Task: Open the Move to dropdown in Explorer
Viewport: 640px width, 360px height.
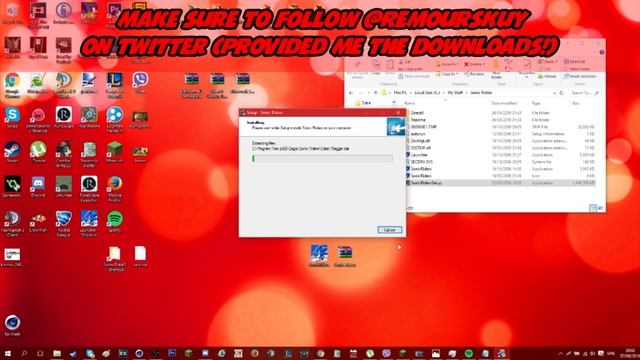Action: (447, 64)
